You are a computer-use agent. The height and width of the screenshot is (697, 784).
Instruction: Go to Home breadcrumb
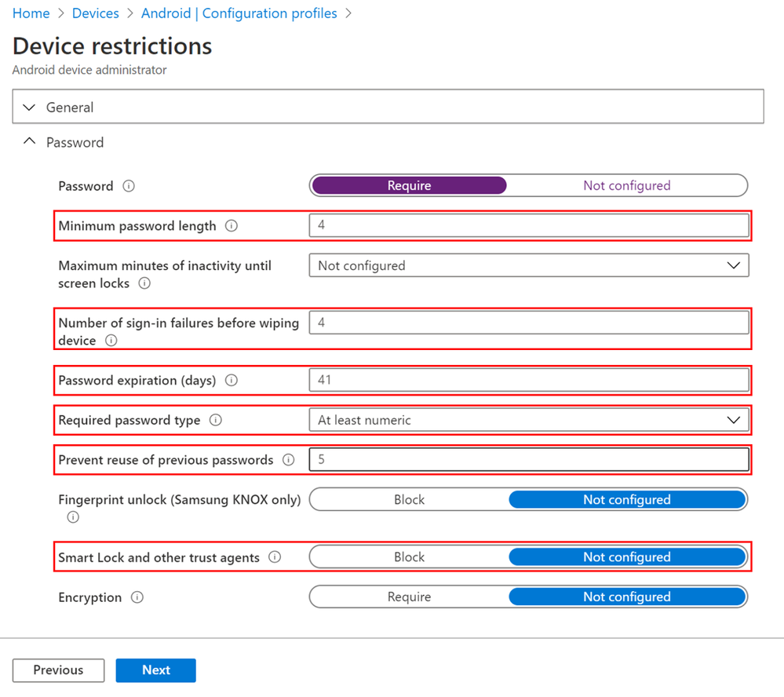click(x=31, y=13)
